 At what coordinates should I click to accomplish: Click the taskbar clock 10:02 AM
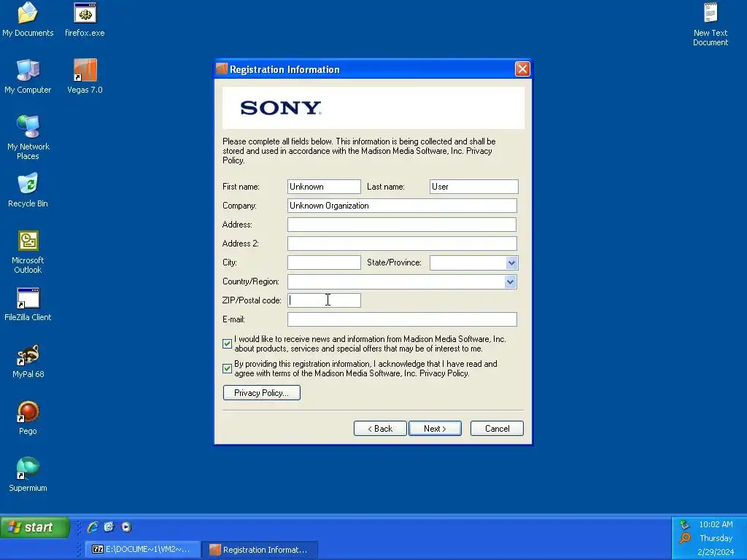716,524
